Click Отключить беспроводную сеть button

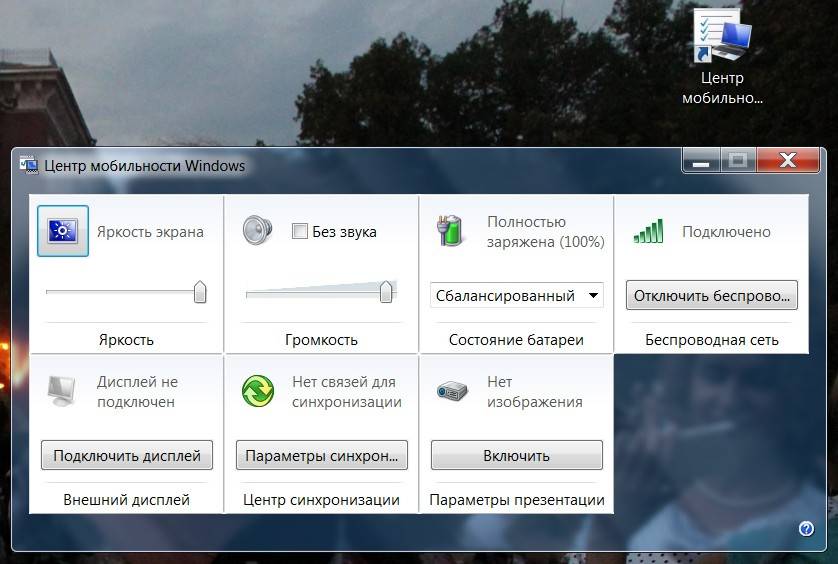click(x=712, y=296)
